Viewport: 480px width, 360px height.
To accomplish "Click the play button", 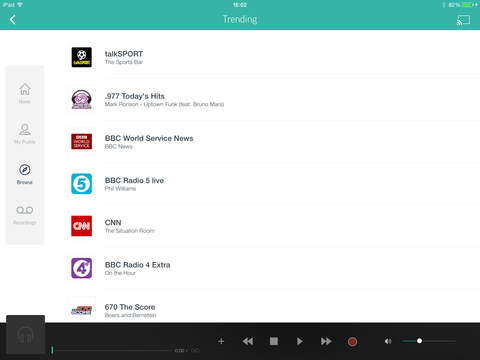I will click(300, 341).
